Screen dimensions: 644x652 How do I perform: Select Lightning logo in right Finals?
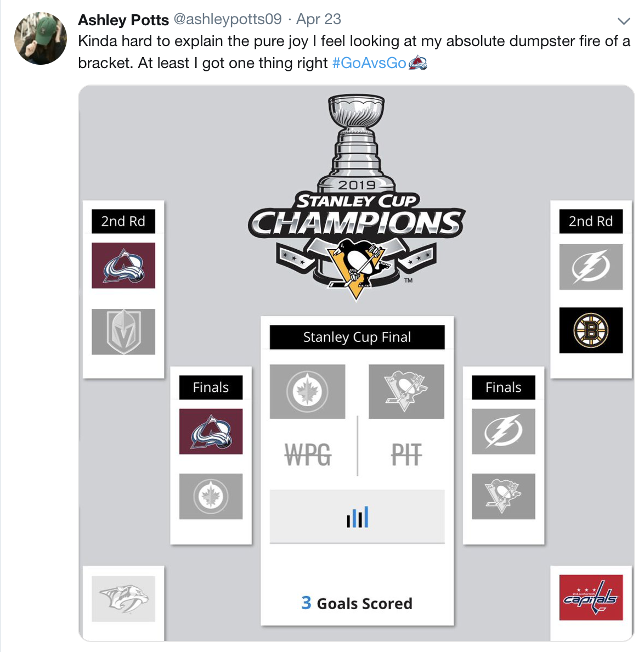coord(504,431)
